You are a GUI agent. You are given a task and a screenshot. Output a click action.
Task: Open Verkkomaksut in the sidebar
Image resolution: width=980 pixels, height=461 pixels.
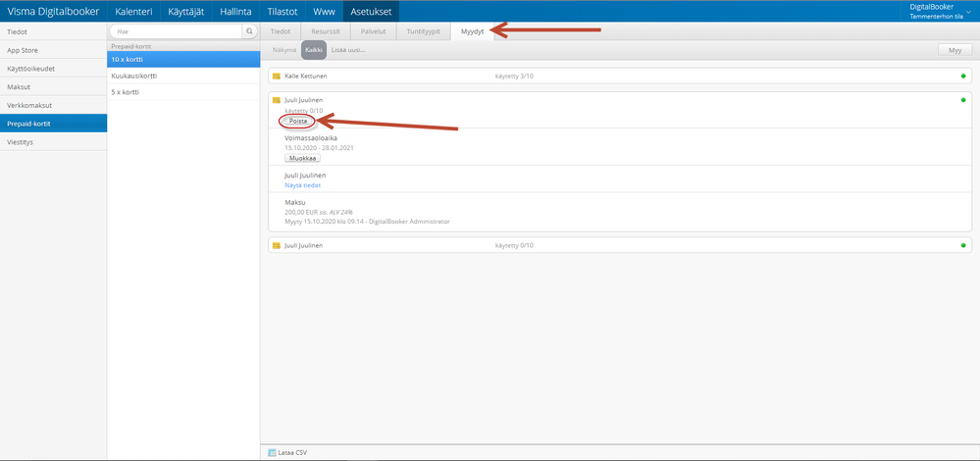[54, 105]
